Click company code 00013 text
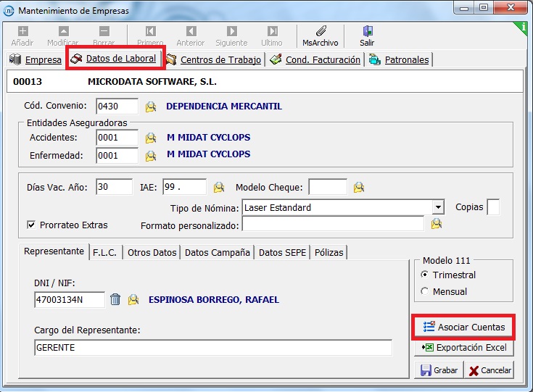The image size is (533, 392). tap(28, 82)
